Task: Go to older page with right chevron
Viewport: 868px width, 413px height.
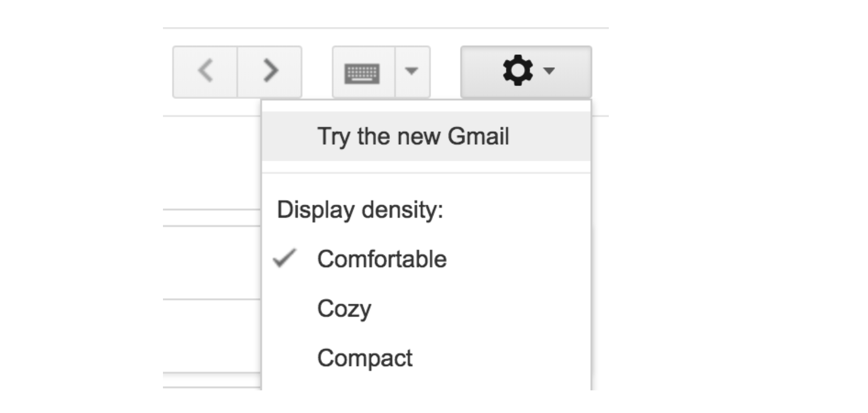Action: (270, 72)
